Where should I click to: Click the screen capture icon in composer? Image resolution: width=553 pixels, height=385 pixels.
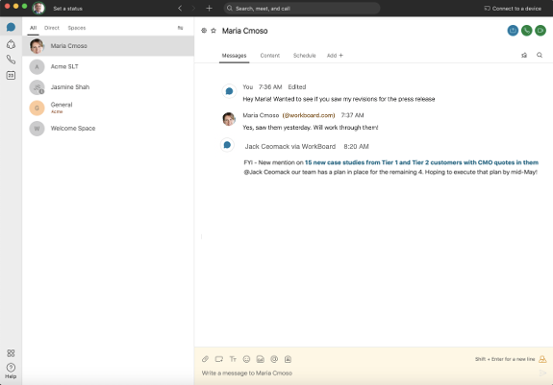point(219,359)
